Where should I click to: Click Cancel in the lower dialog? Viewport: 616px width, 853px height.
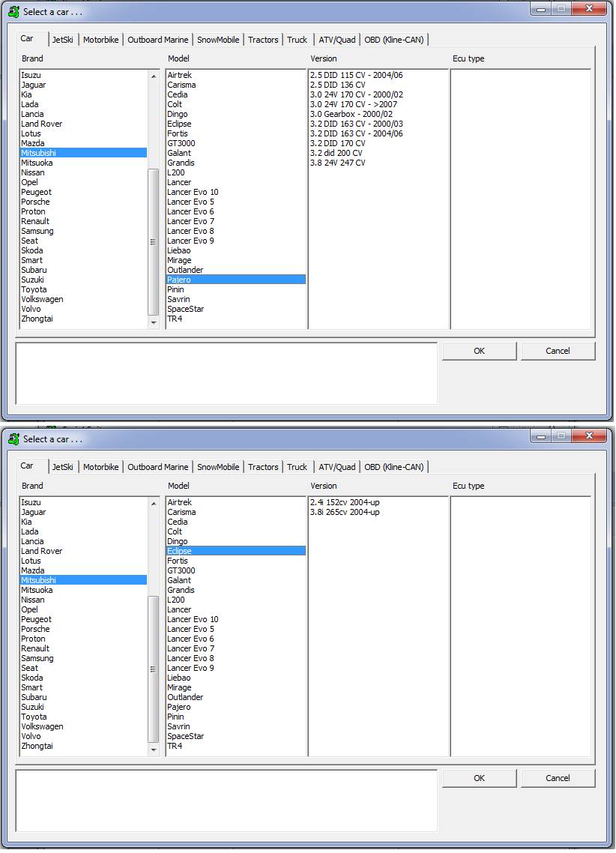point(558,778)
